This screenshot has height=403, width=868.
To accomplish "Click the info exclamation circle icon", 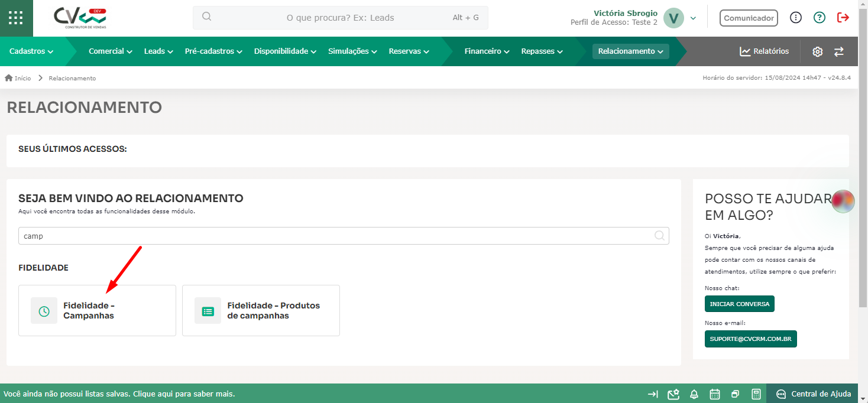I will (796, 18).
